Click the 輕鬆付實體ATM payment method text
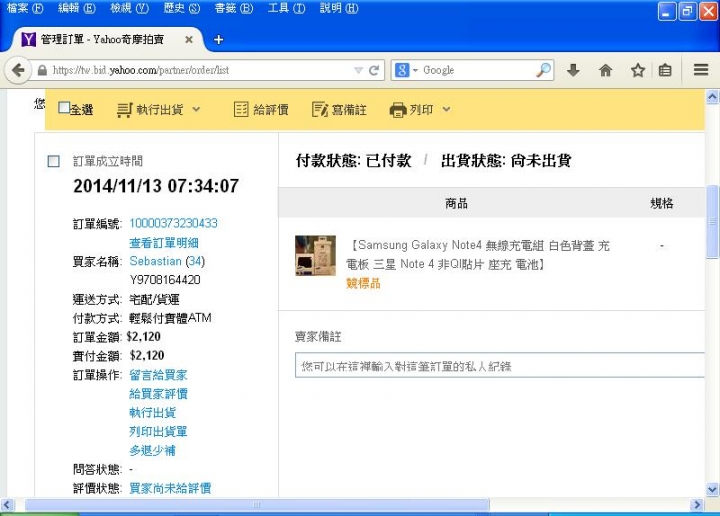The image size is (720, 516). (x=170, y=318)
